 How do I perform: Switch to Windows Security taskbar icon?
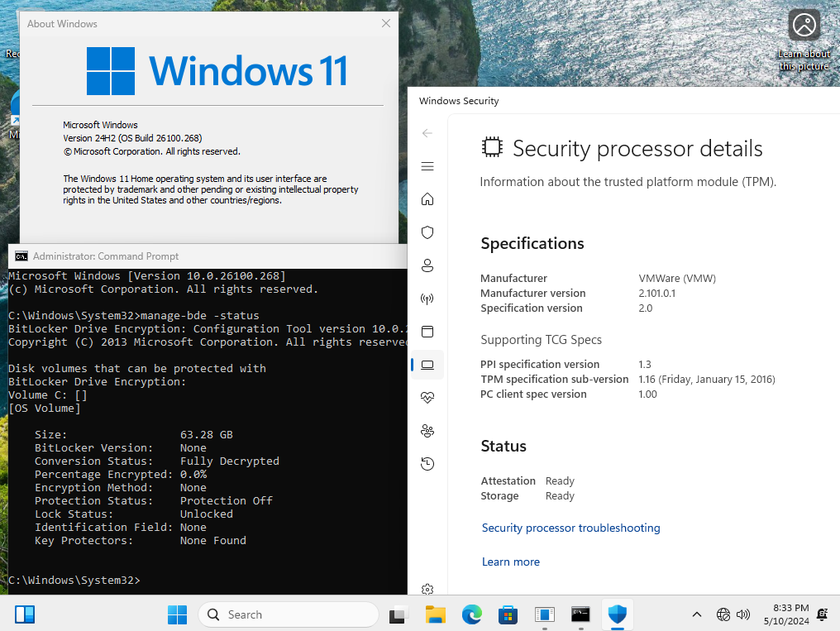tap(617, 614)
